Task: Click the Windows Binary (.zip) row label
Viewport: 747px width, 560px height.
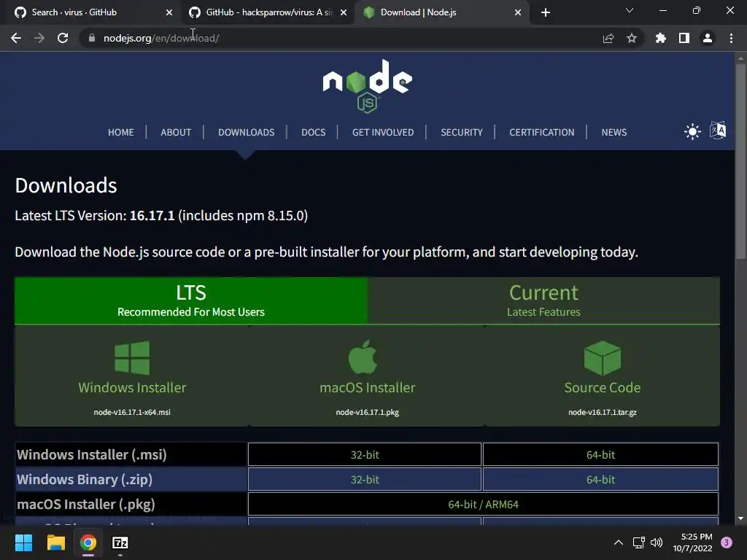Action: [85, 480]
